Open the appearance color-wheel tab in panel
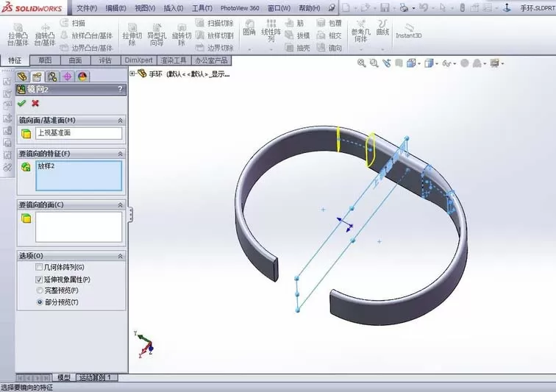The height and width of the screenshot is (392, 556). click(x=82, y=76)
